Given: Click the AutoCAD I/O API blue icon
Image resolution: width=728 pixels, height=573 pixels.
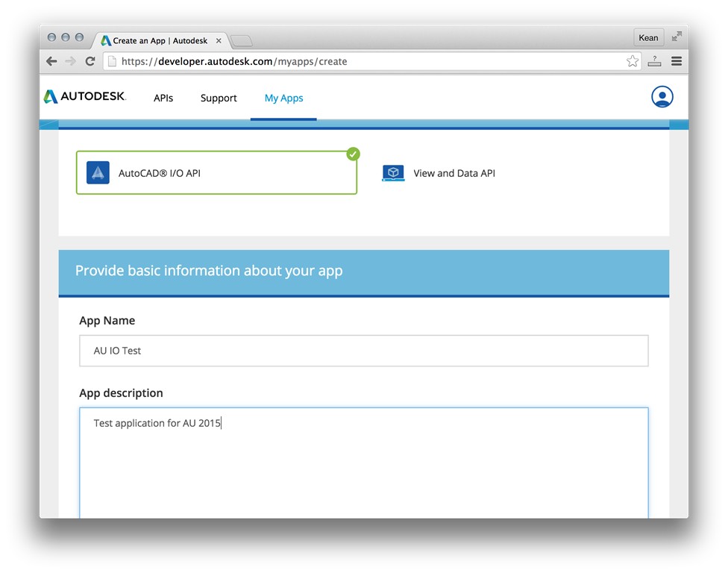Looking at the screenshot, I should tap(98, 173).
